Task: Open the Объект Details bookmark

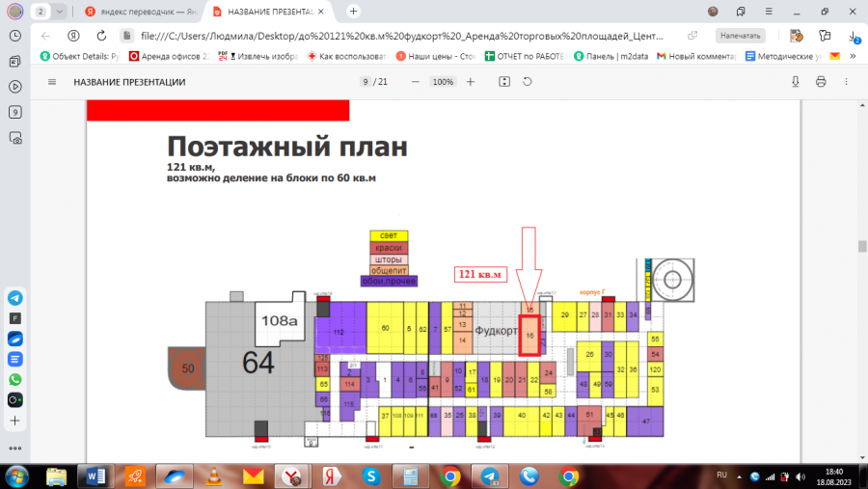Action: point(80,56)
